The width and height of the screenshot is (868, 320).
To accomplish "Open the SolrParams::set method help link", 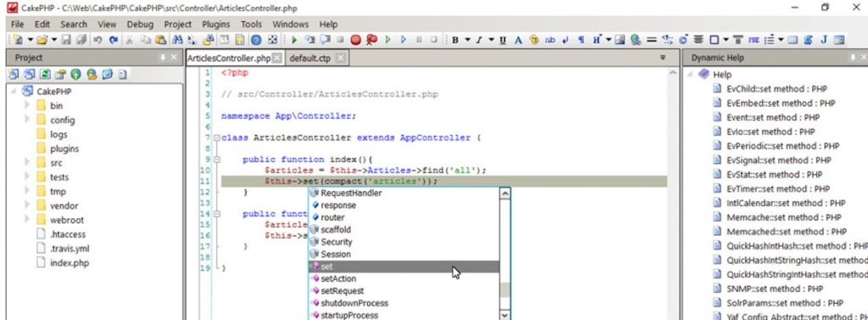I will [785, 303].
